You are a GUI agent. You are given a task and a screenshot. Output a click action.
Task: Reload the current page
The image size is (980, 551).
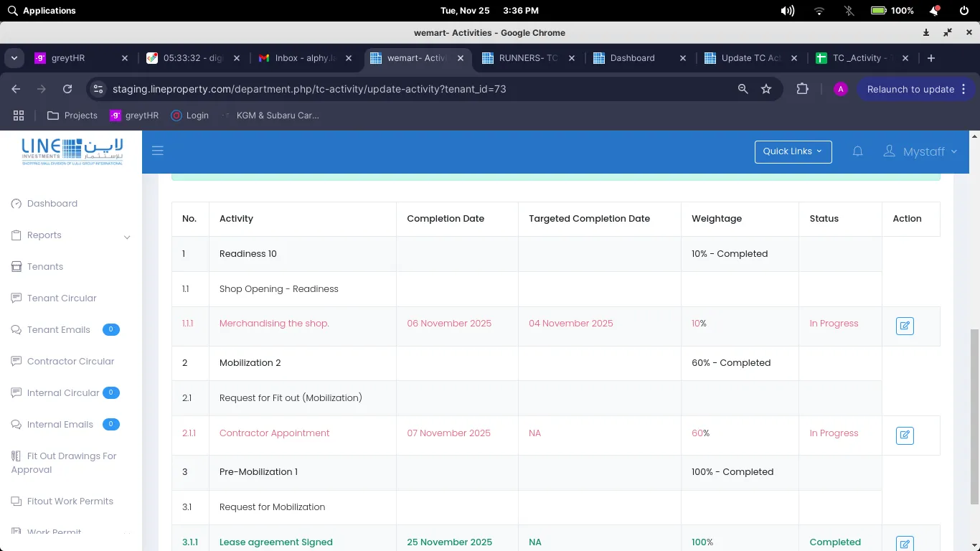(67, 89)
